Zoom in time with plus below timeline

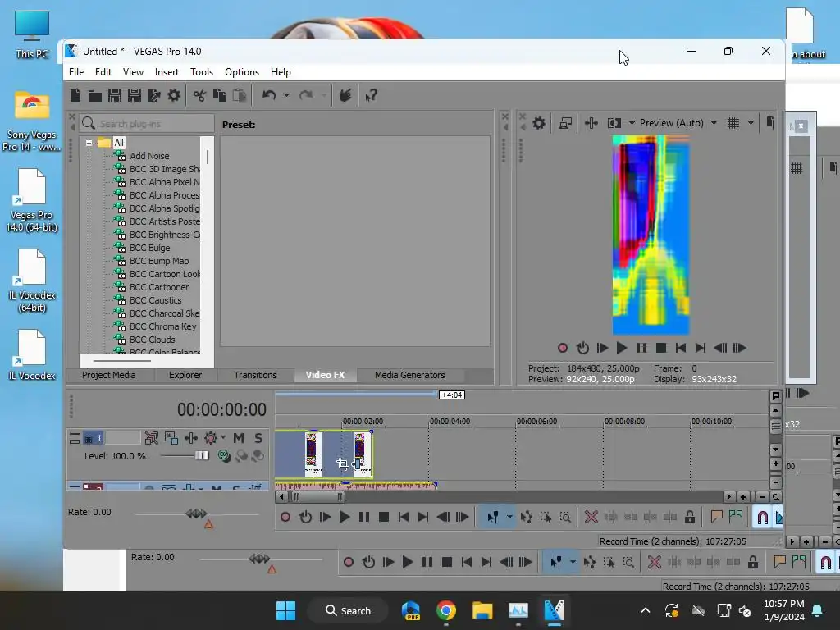(742, 497)
